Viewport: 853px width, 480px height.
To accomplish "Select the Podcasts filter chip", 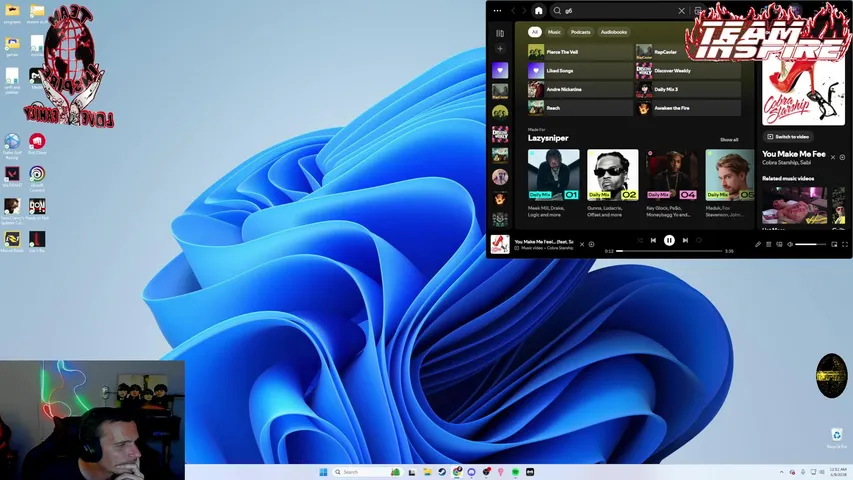I will tap(580, 32).
